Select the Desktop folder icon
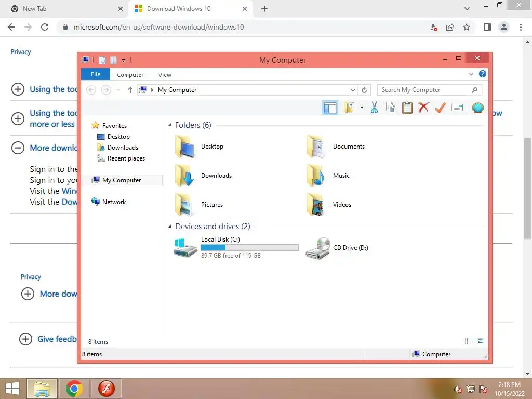This screenshot has height=399, width=532. (x=185, y=147)
